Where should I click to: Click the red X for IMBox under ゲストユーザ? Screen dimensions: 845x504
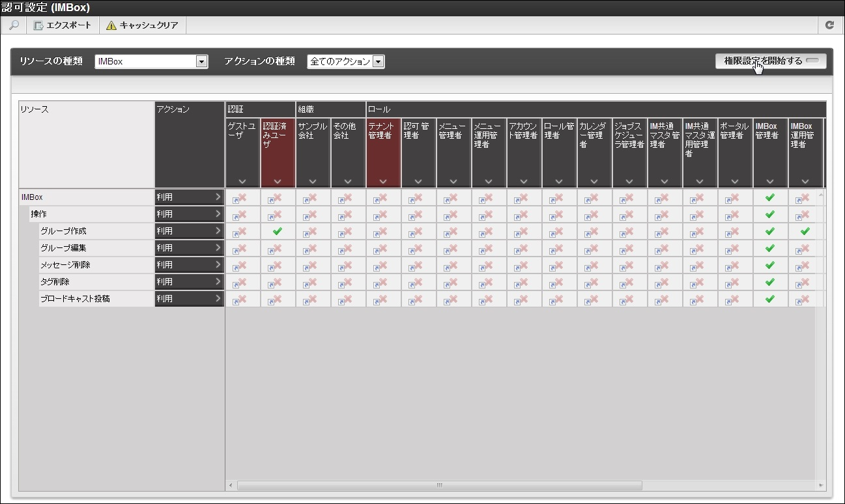tap(242, 197)
